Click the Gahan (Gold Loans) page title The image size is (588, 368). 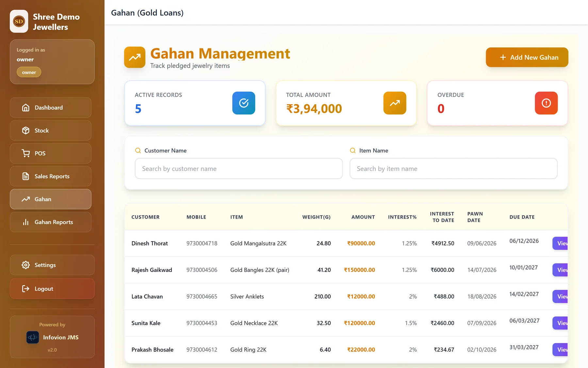147,13
